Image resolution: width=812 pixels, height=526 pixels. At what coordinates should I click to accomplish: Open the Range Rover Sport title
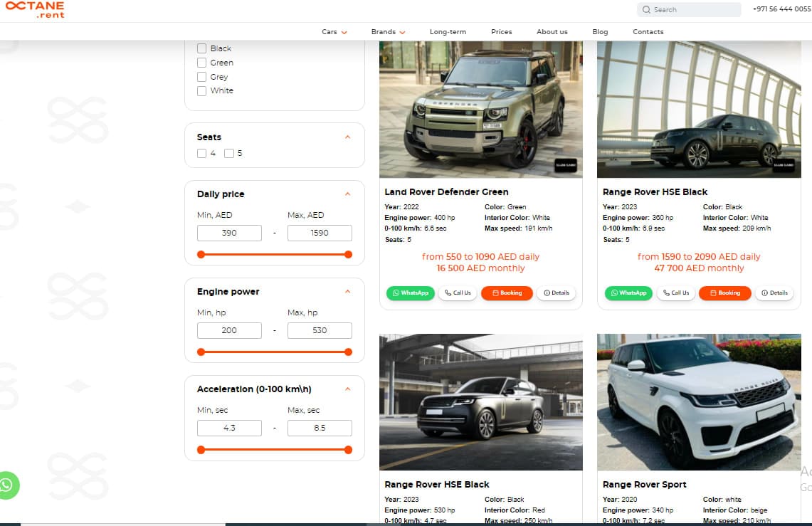tap(644, 485)
